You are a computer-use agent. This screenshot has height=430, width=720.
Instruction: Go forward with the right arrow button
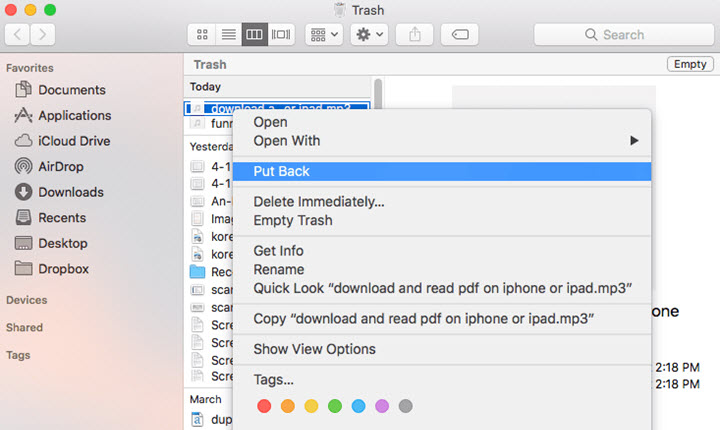click(43, 34)
